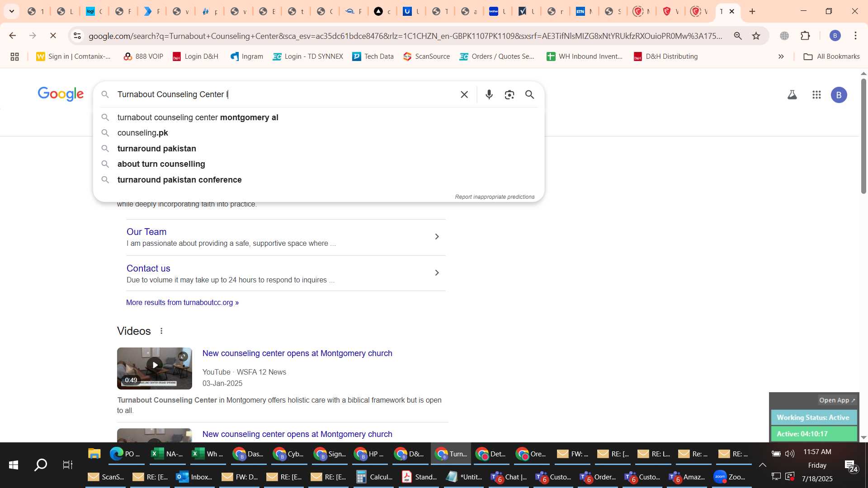
Task: Stop loading the page
Action: pos(53,36)
